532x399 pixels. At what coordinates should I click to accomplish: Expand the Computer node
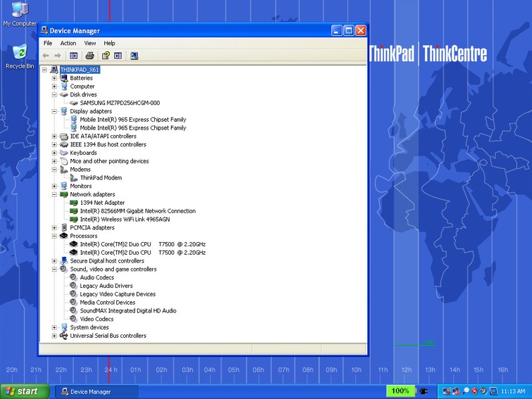[x=55, y=86]
